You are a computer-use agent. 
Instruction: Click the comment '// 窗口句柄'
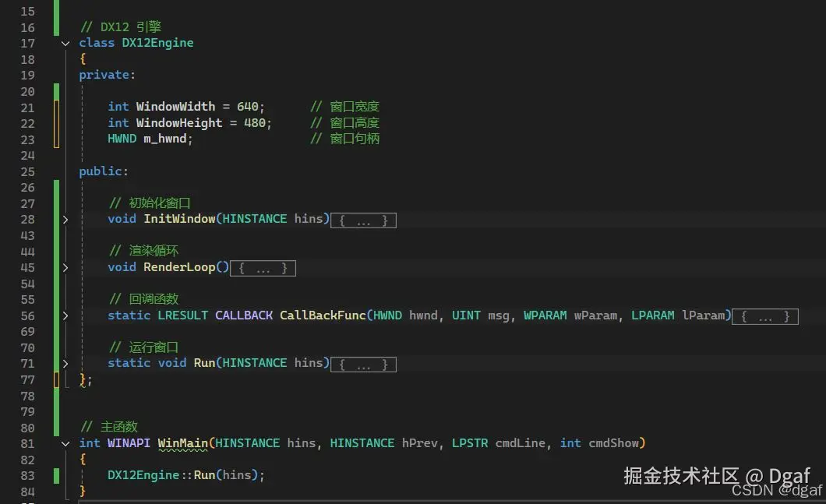(344, 139)
